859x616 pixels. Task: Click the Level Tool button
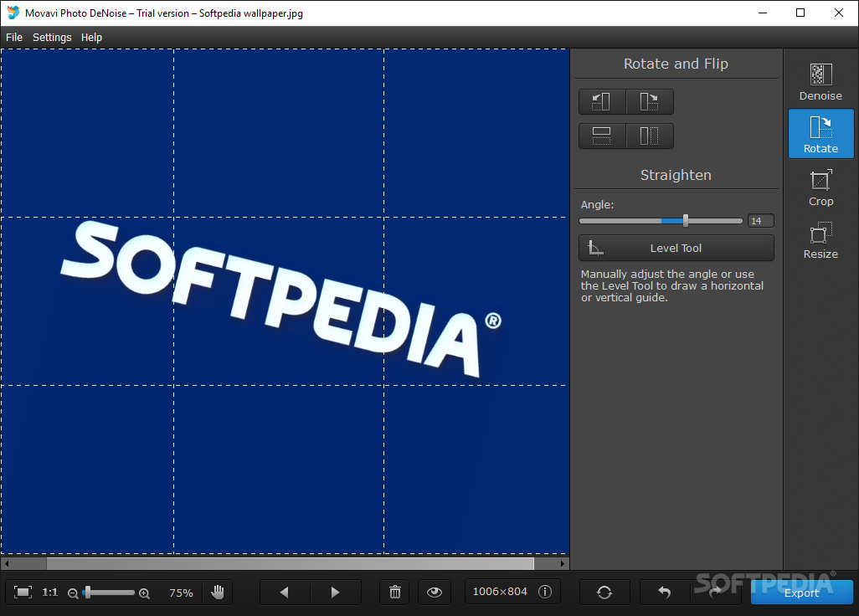pyautogui.click(x=676, y=248)
